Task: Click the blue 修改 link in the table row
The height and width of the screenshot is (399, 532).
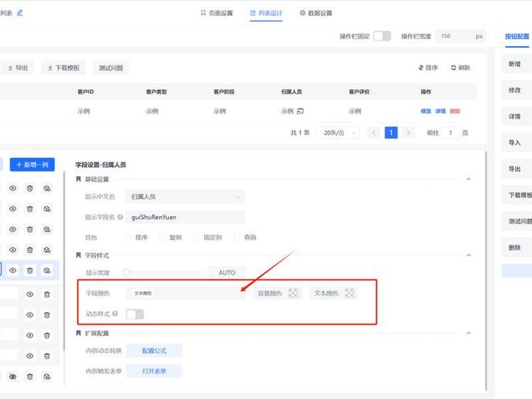Action: [x=426, y=111]
